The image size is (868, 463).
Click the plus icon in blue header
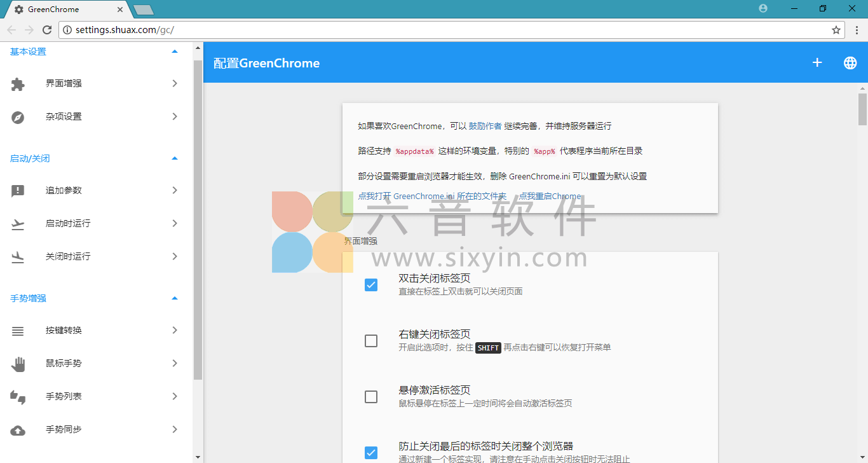click(817, 62)
